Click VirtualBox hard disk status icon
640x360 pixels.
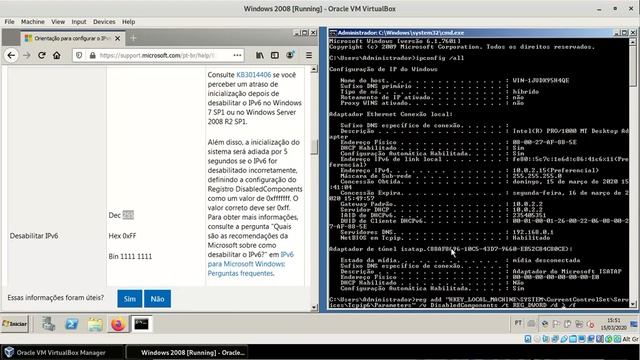click(528, 339)
